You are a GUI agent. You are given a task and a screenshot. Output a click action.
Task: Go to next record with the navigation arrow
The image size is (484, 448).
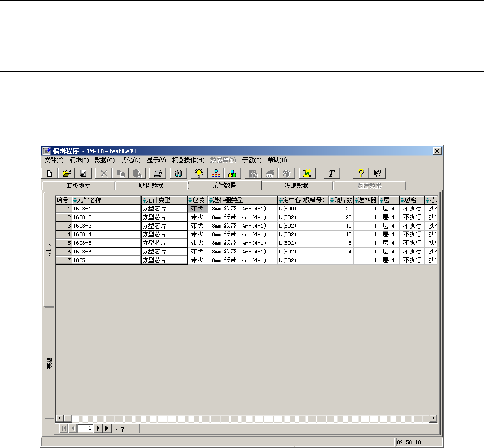[x=98, y=428]
